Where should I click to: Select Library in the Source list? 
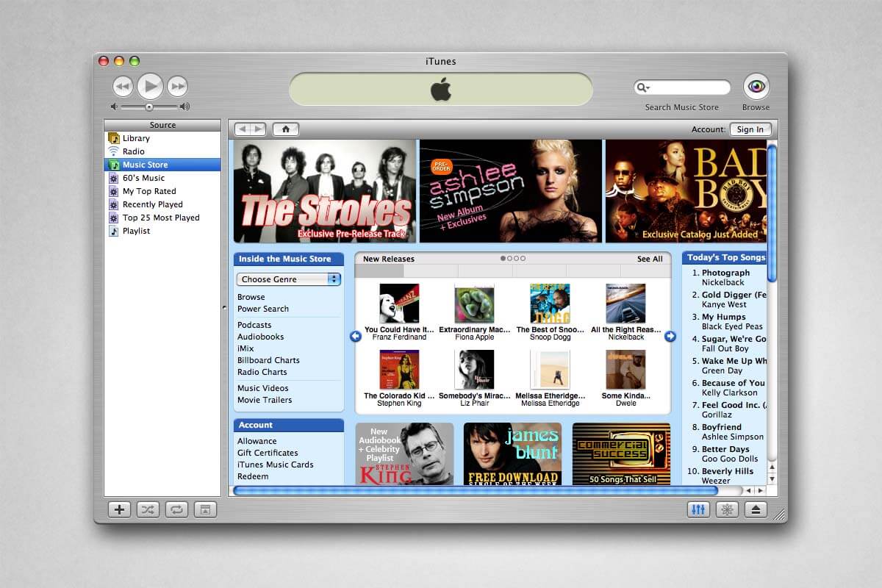click(162, 138)
